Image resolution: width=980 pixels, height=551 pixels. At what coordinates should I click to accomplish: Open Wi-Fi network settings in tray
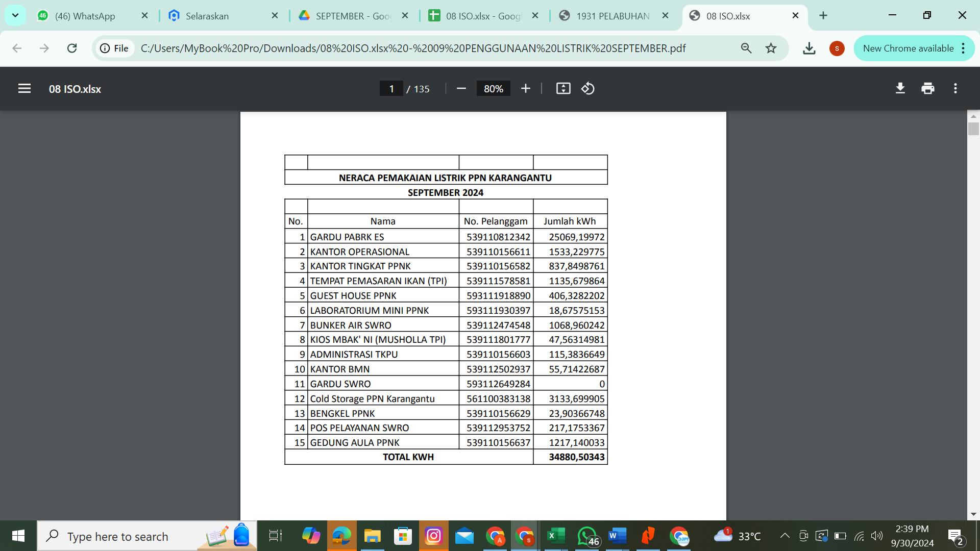click(x=860, y=536)
